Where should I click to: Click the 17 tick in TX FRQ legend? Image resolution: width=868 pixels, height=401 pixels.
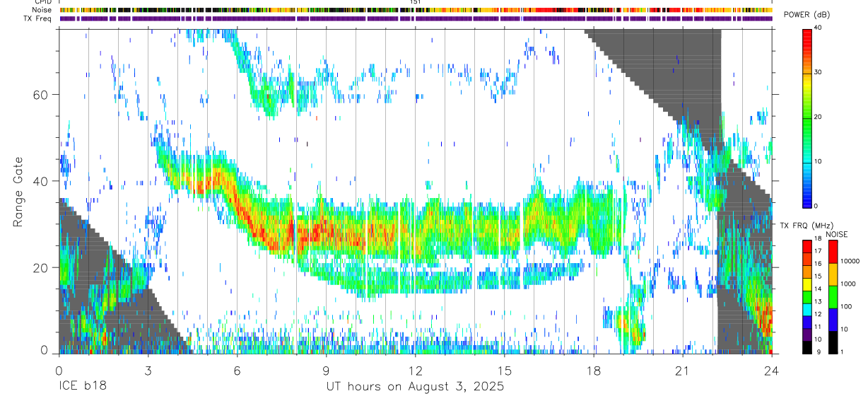818,251
